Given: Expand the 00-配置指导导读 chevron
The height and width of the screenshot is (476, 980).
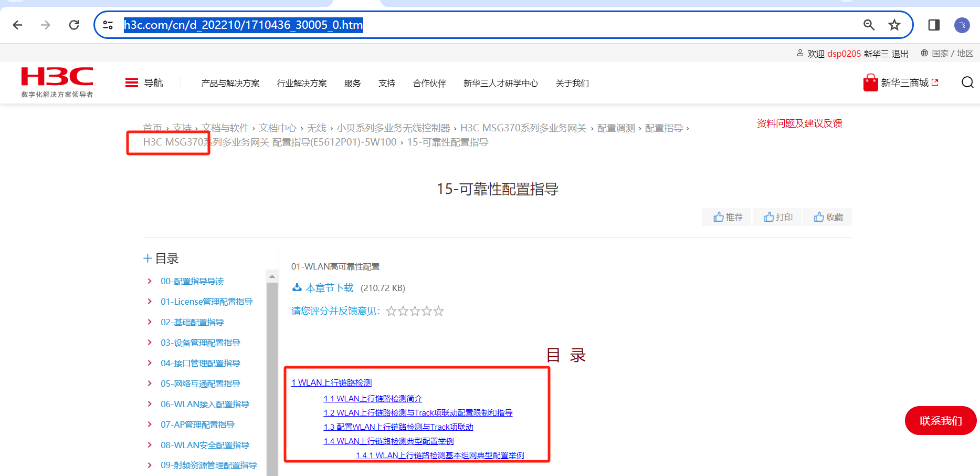Looking at the screenshot, I should pyautogui.click(x=150, y=281).
